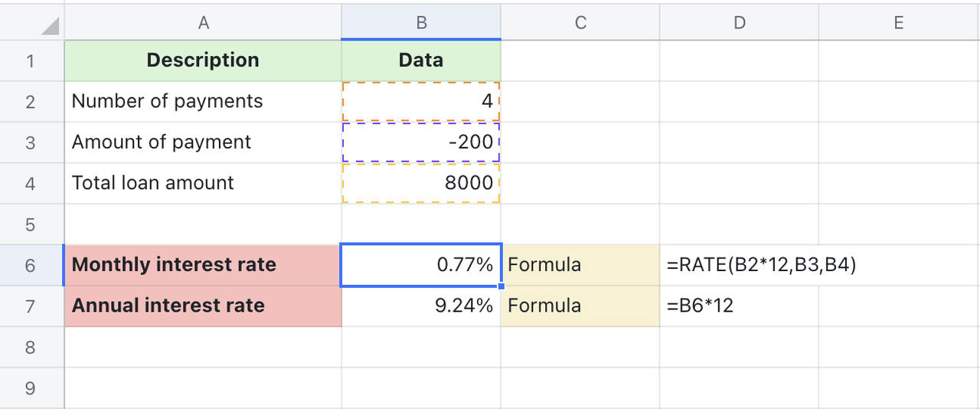Select the cell with 8000

421,183
